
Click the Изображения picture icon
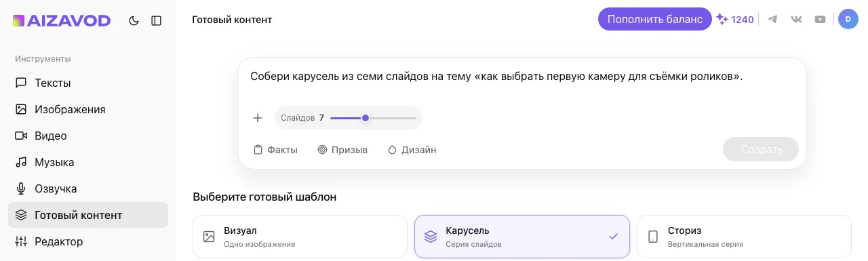[21, 109]
